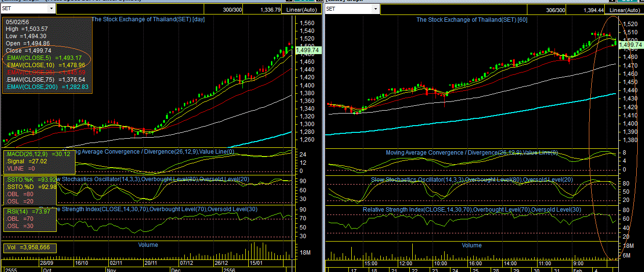Image resolution: width=644 pixels, height=272 pixels.
Task: Click RSI(14) =73.97 readout
Action: pyautogui.click(x=28, y=212)
